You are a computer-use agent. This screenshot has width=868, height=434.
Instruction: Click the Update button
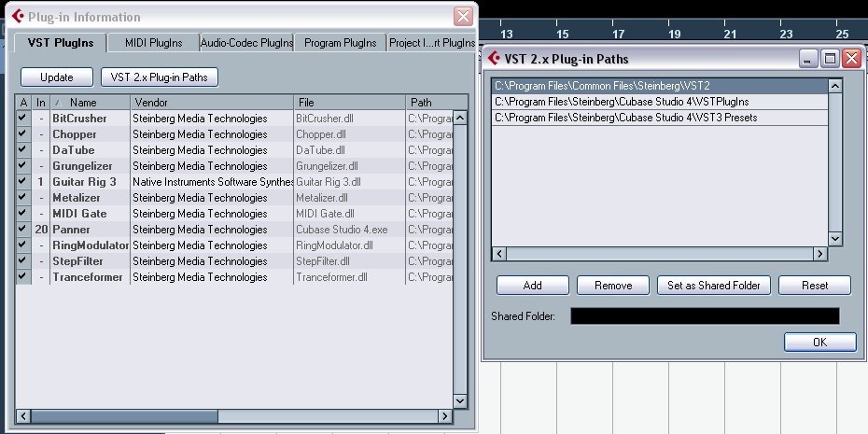(56, 77)
